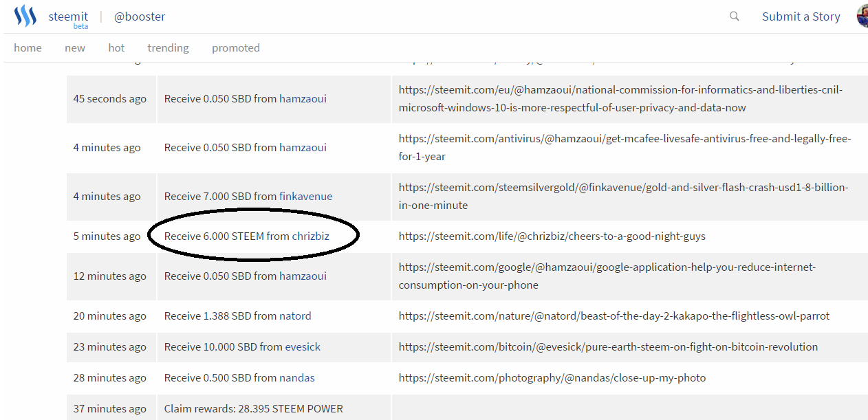Open hamzaoui link in 45 seconds ago row
The height and width of the screenshot is (420, 868).
pyautogui.click(x=303, y=98)
